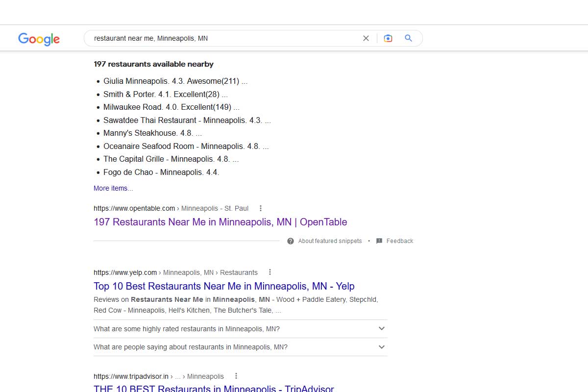This screenshot has height=392, width=588.
Task: Open "THE 10 BEST Restaurants in Minneapolis" TripAdvisor link
Action: coord(214,389)
